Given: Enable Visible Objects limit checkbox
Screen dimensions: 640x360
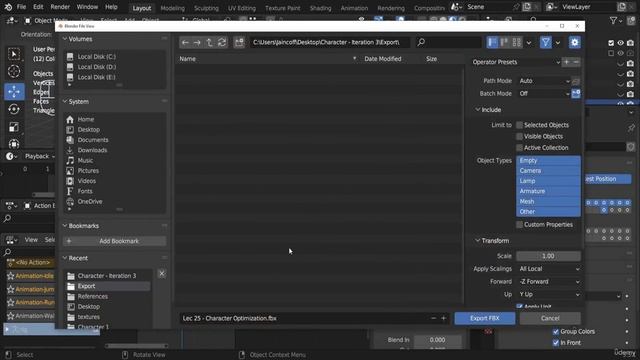Looking at the screenshot, I should point(519,137).
